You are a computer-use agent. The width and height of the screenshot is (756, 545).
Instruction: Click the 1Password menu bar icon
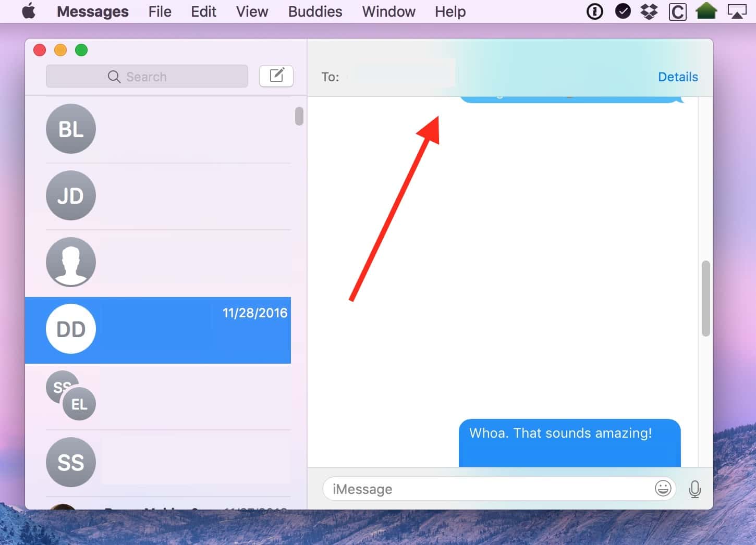click(594, 11)
